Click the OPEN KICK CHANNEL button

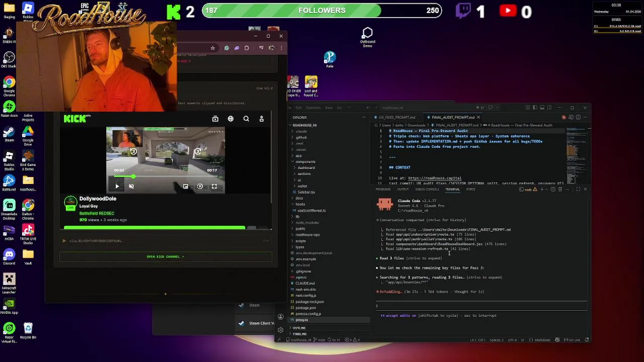click(166, 256)
